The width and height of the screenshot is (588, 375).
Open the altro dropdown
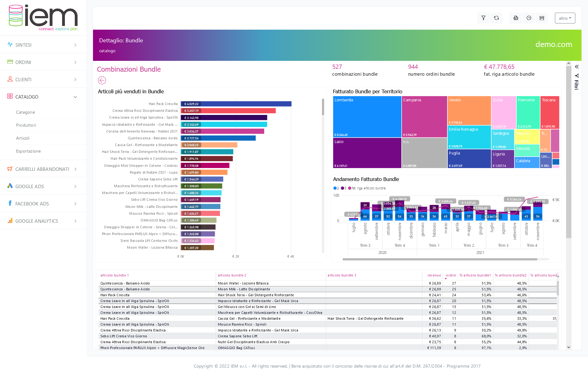tap(565, 18)
